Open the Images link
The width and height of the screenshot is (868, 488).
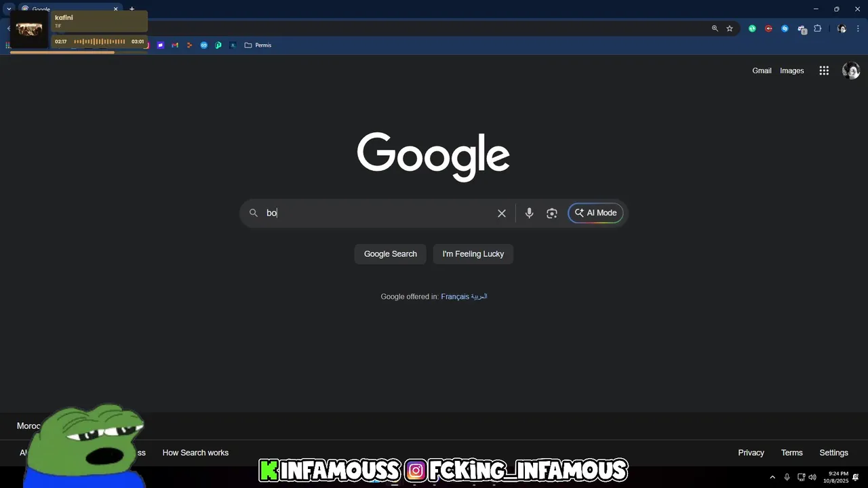791,70
